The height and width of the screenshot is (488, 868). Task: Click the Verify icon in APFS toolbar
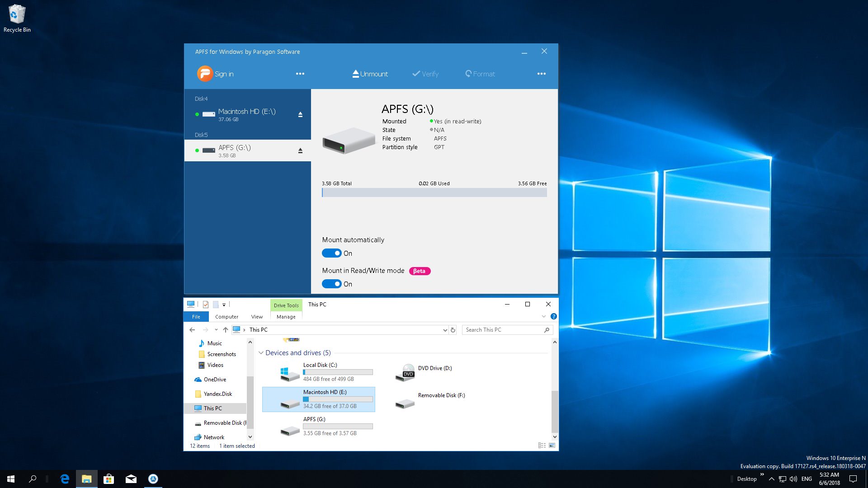[x=426, y=73]
